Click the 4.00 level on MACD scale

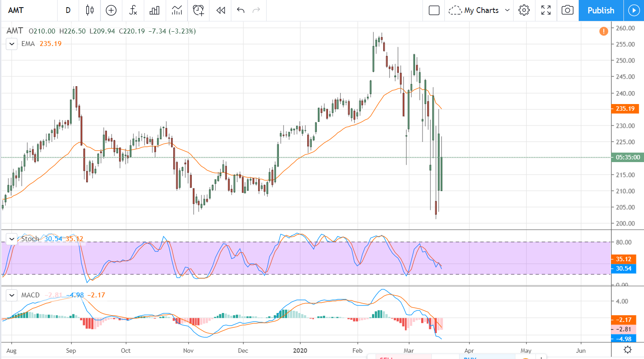coord(623,301)
